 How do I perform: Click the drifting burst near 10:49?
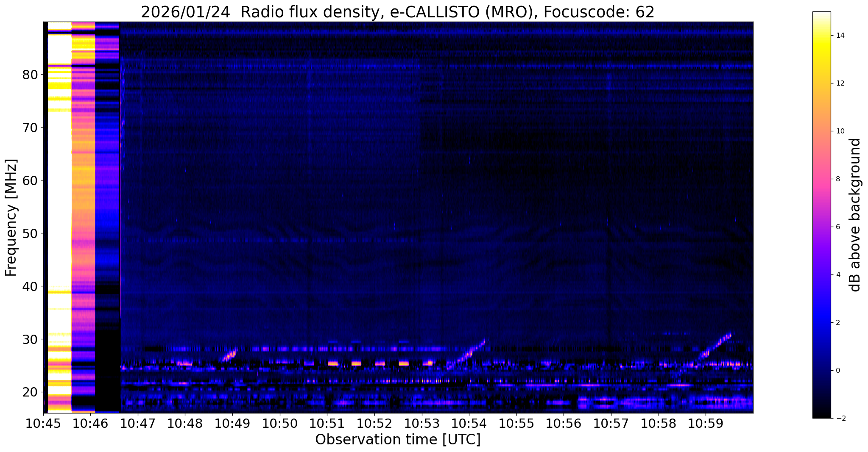click(x=229, y=355)
